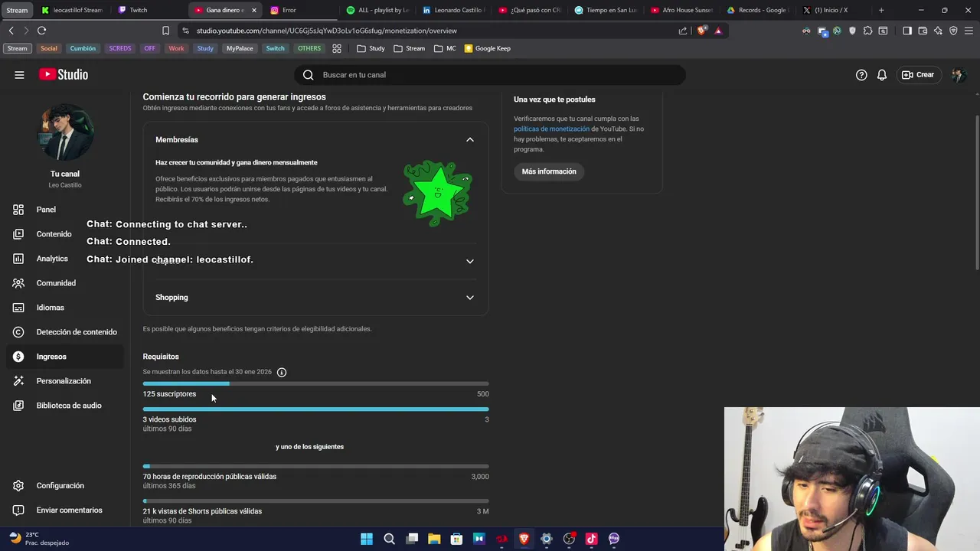Open TikTok app from taskbar

(591, 539)
